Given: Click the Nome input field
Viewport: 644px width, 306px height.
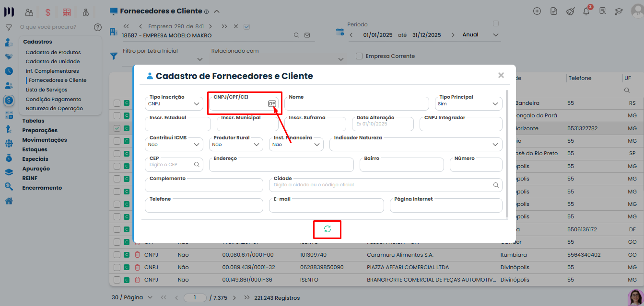Looking at the screenshot, I should pos(357,103).
